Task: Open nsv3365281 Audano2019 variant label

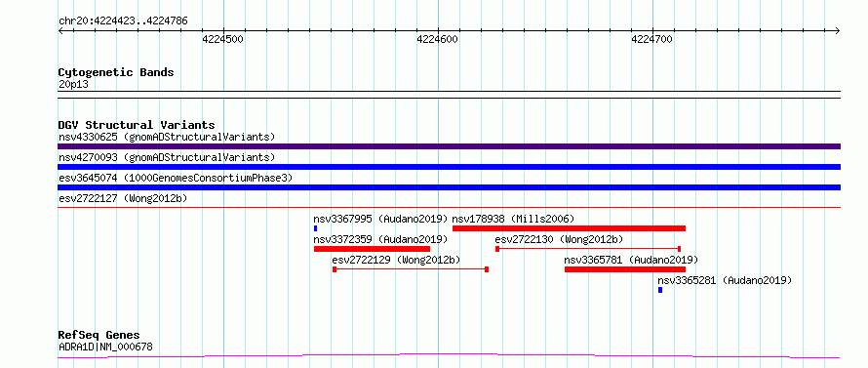Action: point(726,280)
